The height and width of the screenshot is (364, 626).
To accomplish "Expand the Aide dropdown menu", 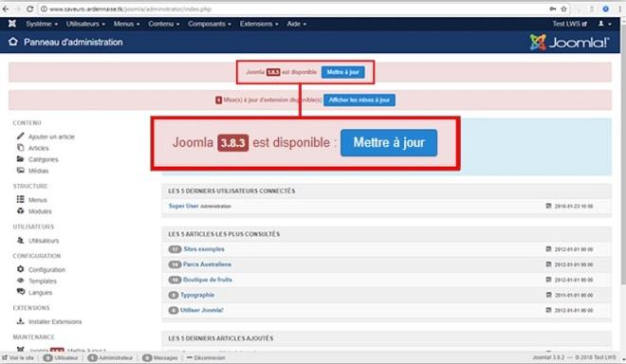I will pyautogui.click(x=297, y=24).
